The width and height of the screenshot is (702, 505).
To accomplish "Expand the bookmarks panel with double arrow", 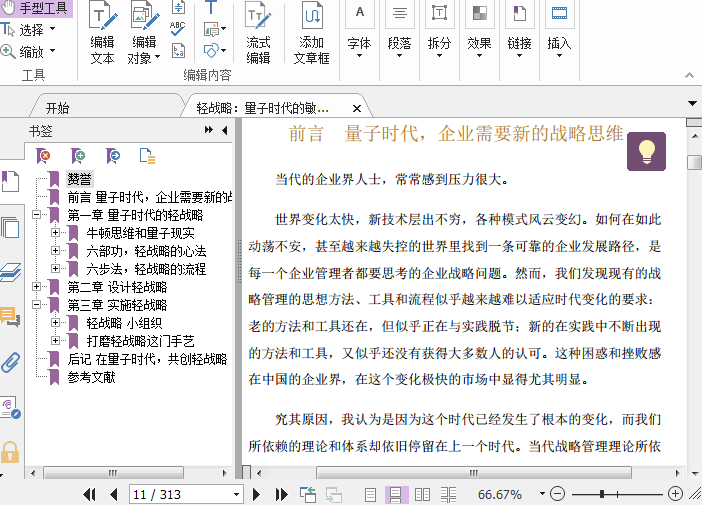I will click(209, 130).
